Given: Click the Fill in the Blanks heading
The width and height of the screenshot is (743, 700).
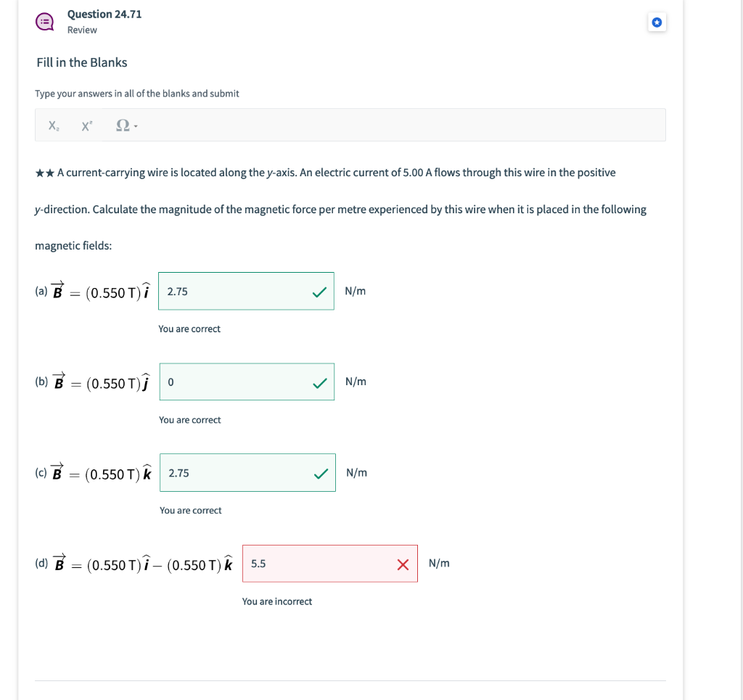Looking at the screenshot, I should tap(82, 62).
